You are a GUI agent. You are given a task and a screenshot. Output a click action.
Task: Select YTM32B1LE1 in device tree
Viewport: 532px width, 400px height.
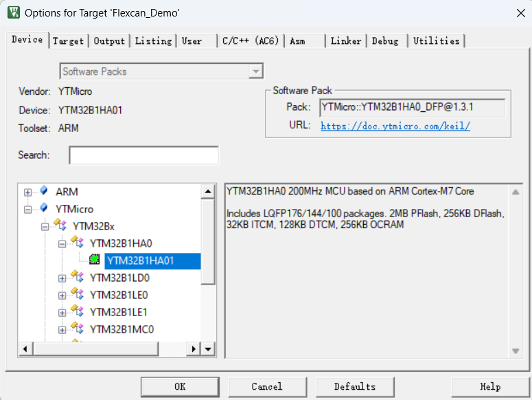pyautogui.click(x=118, y=313)
